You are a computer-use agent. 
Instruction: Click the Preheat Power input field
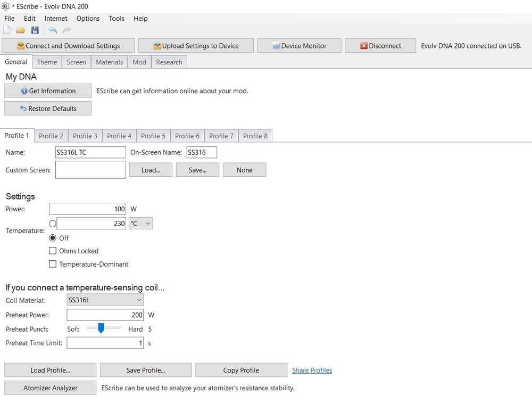(x=105, y=315)
